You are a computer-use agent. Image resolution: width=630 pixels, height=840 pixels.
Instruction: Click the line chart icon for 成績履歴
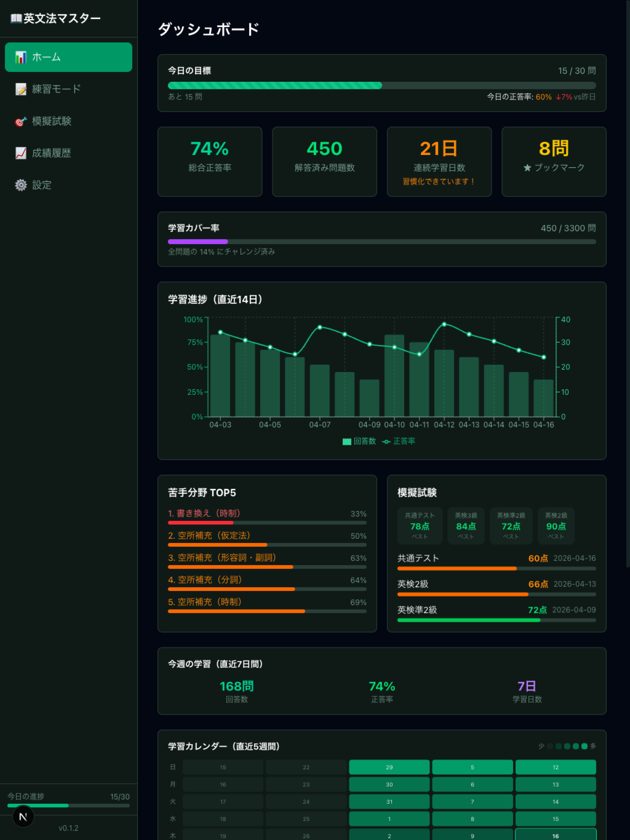click(x=21, y=153)
